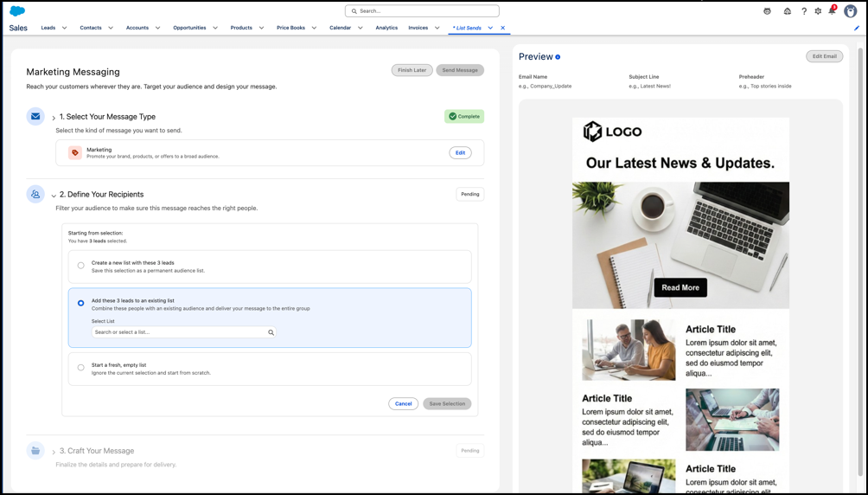Open the Opportunities tab dropdown arrow
Image resolution: width=868 pixels, height=495 pixels.
coord(215,28)
